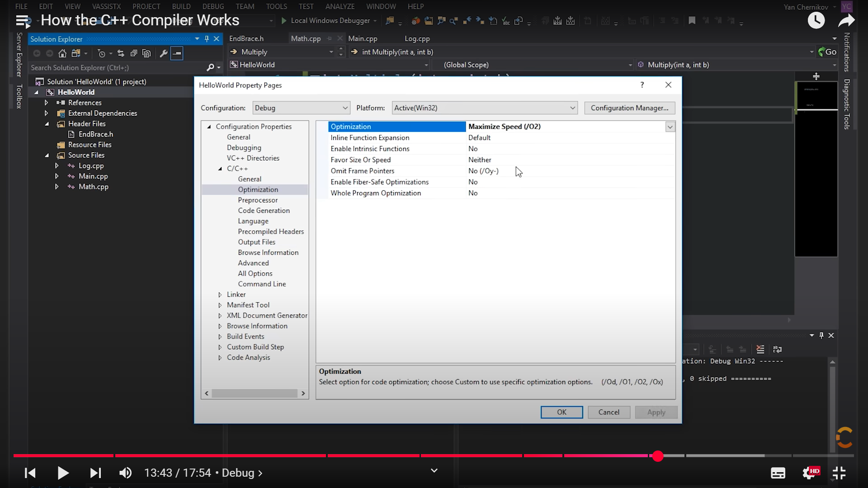868x488 pixels.
Task: Open the Configuration dropdown set to Debug
Action: pos(301,108)
